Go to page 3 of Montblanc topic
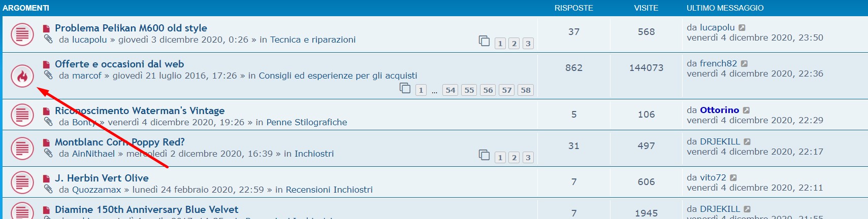The width and height of the screenshot is (868, 219). (528, 158)
